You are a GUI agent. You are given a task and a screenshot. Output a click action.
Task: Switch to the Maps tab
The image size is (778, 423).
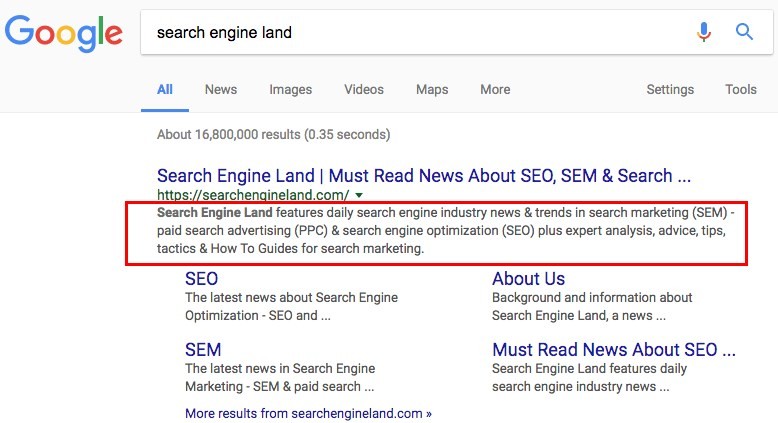pyautogui.click(x=432, y=89)
